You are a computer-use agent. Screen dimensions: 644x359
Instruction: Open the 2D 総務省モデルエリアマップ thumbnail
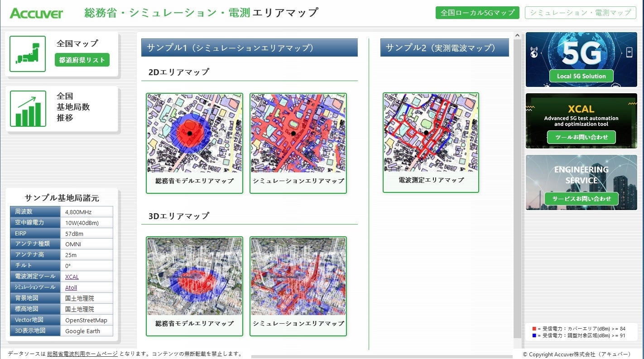click(x=194, y=134)
